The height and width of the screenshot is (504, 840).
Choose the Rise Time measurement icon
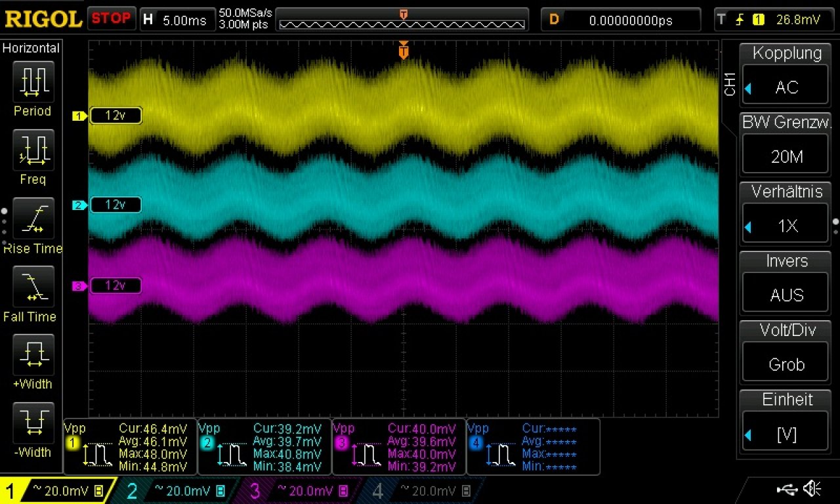(33, 218)
